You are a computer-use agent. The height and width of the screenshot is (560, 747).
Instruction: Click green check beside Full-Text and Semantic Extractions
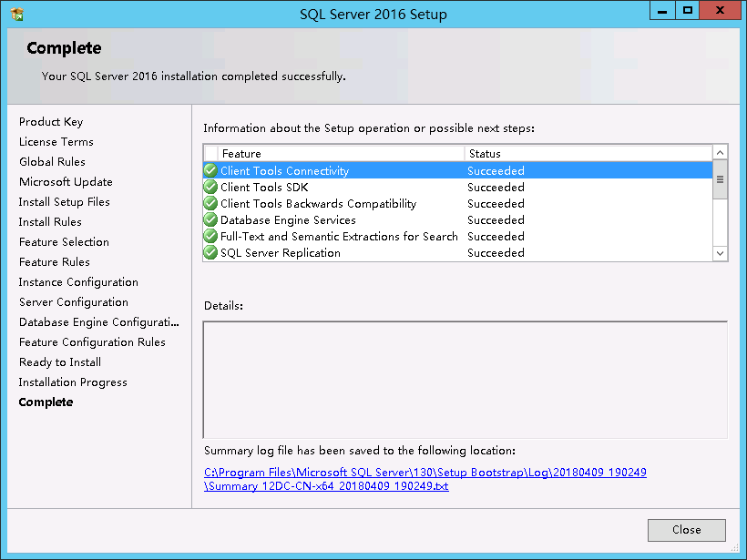(210, 236)
